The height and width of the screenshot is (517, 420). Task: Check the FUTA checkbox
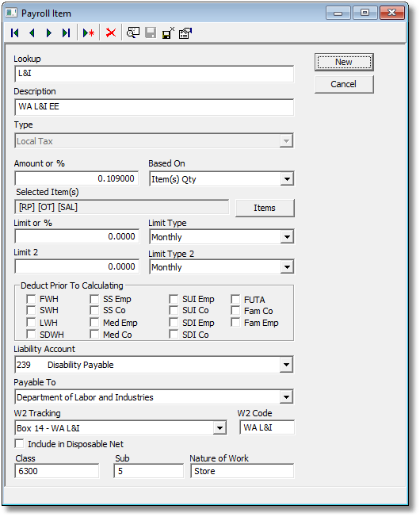point(235,299)
